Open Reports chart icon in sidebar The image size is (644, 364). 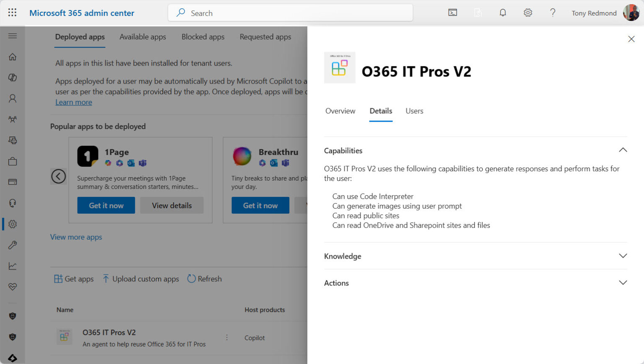(x=13, y=266)
